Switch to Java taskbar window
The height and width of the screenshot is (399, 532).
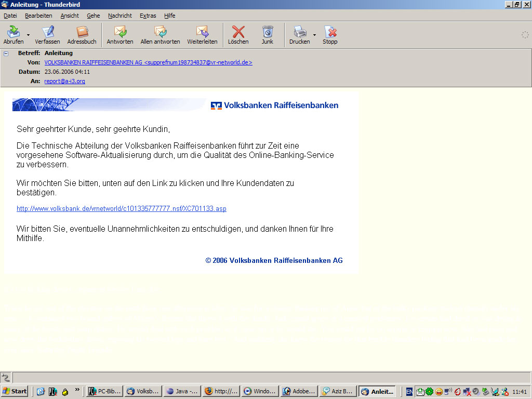(182, 391)
